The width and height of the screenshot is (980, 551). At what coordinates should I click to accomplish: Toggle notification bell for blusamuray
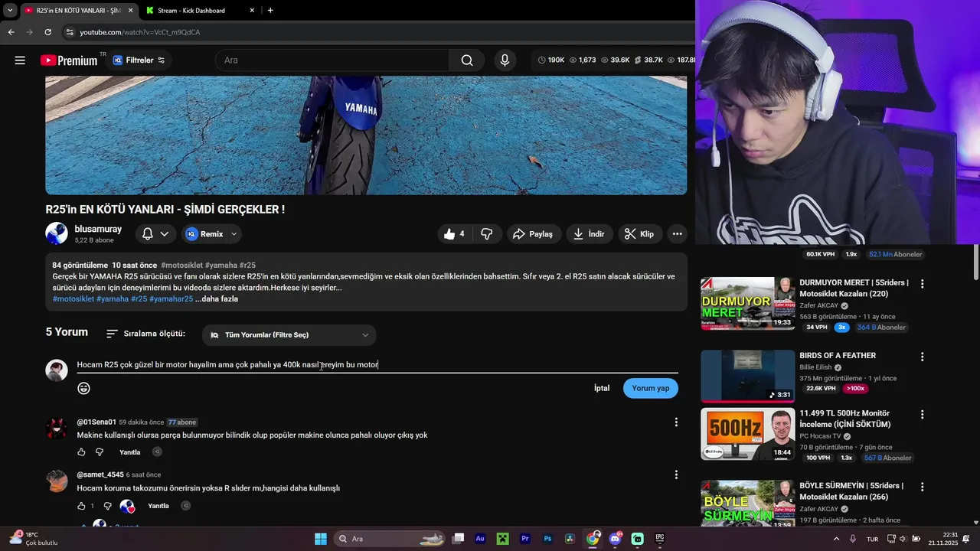pos(148,234)
